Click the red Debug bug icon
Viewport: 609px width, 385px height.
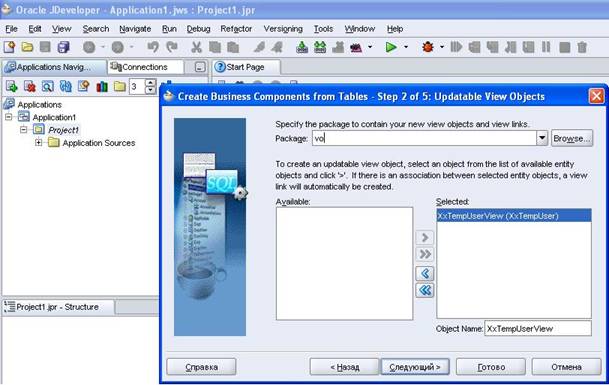[x=428, y=47]
